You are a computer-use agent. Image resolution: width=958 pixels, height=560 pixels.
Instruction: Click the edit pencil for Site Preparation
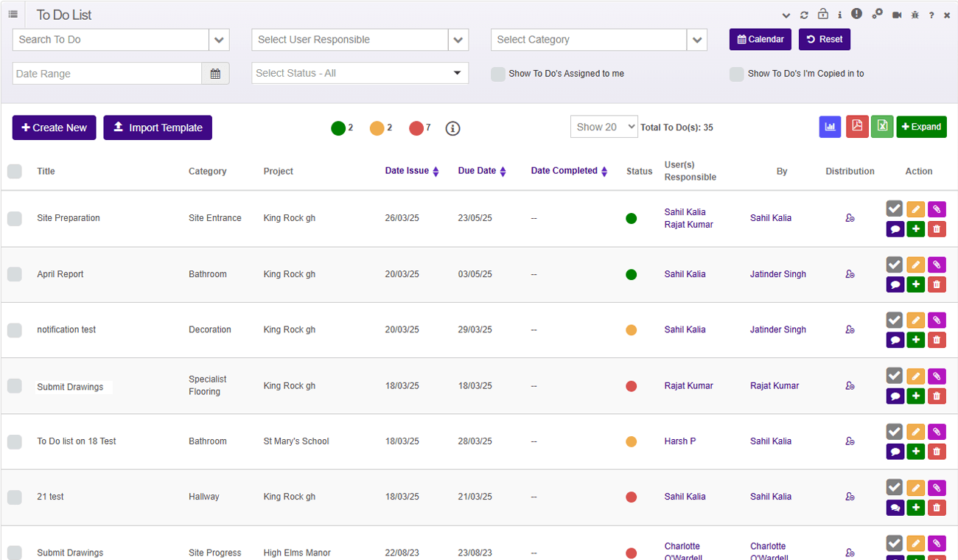click(915, 209)
